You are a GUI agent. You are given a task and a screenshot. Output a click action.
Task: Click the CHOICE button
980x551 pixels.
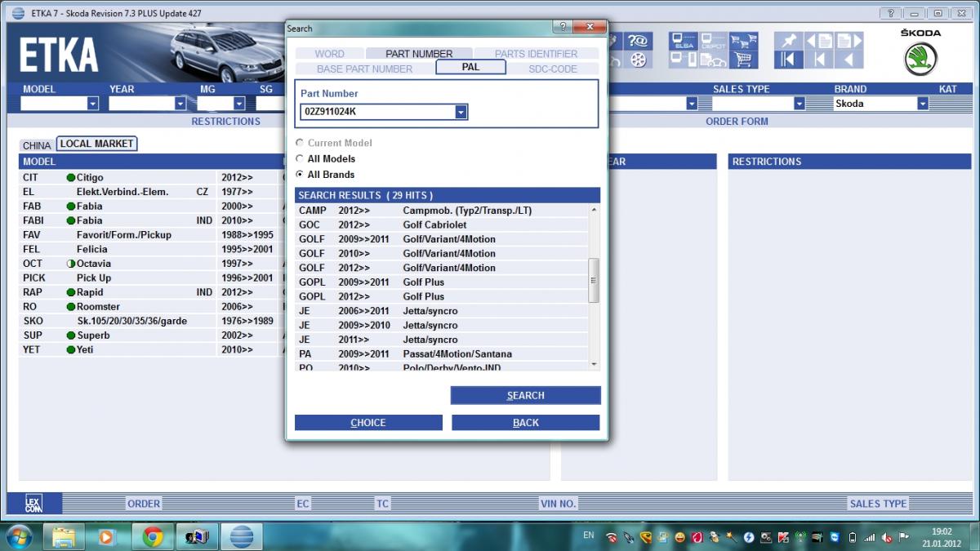pyautogui.click(x=368, y=422)
